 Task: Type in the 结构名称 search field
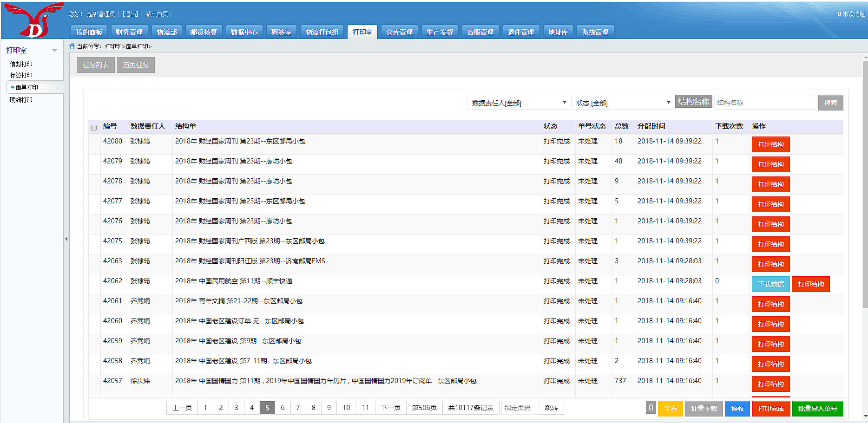tap(764, 103)
